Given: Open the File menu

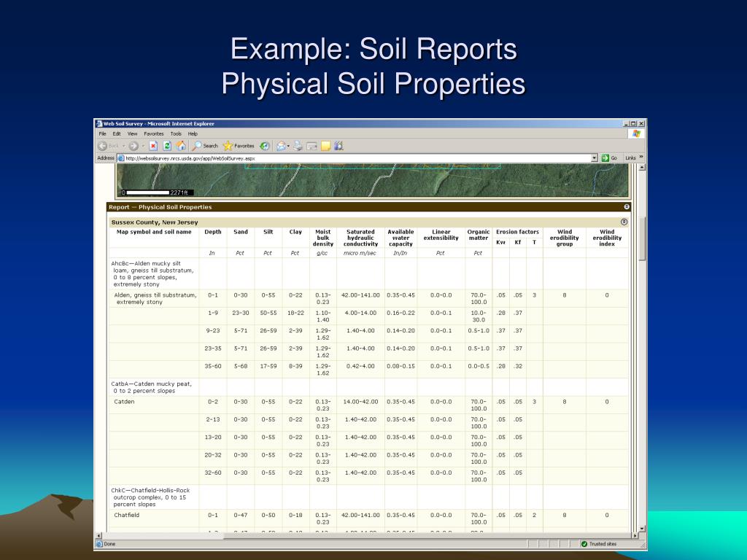Looking at the screenshot, I should click(102, 134).
